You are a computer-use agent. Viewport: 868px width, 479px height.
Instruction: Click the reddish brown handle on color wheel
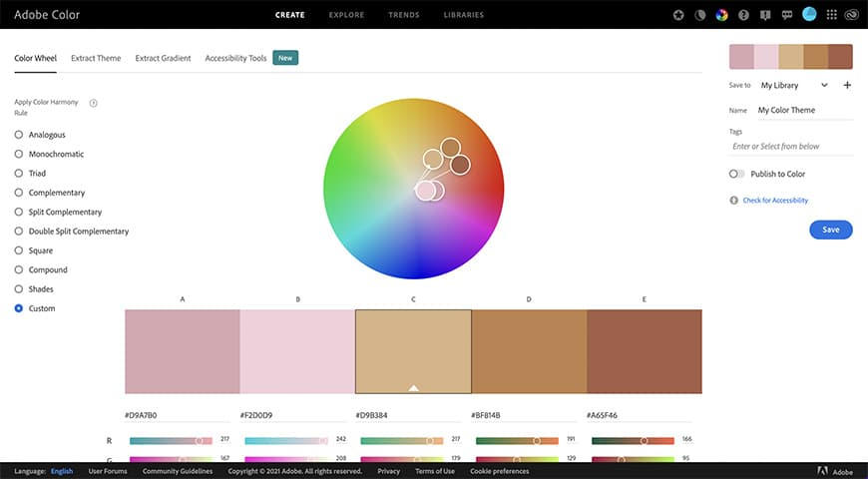460,165
